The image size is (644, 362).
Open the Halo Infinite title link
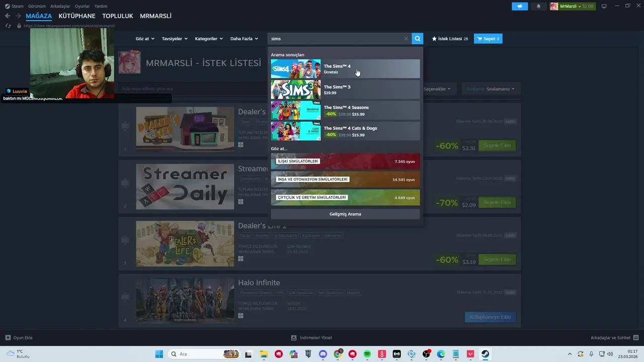click(x=259, y=283)
